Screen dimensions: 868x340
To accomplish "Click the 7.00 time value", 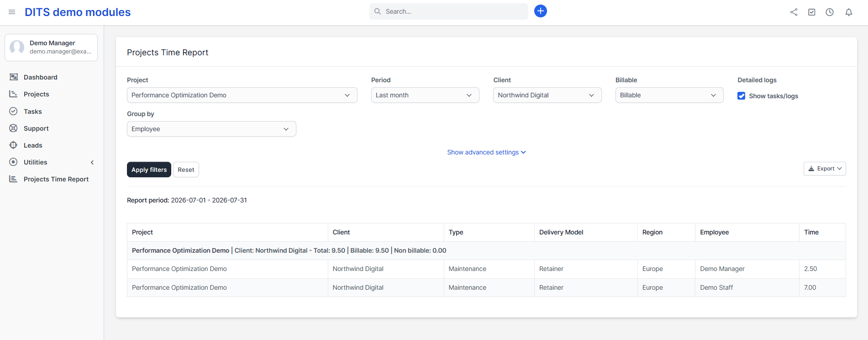I will (x=810, y=287).
